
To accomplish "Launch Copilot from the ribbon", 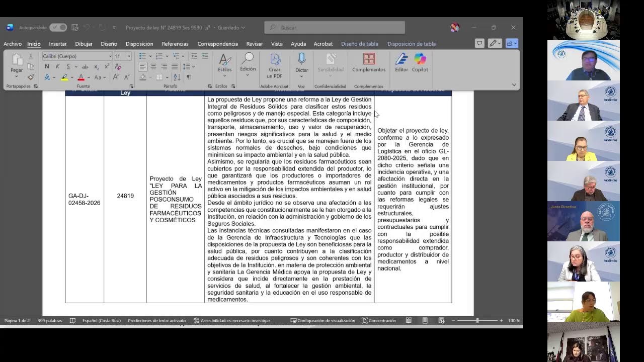I will [x=420, y=63].
